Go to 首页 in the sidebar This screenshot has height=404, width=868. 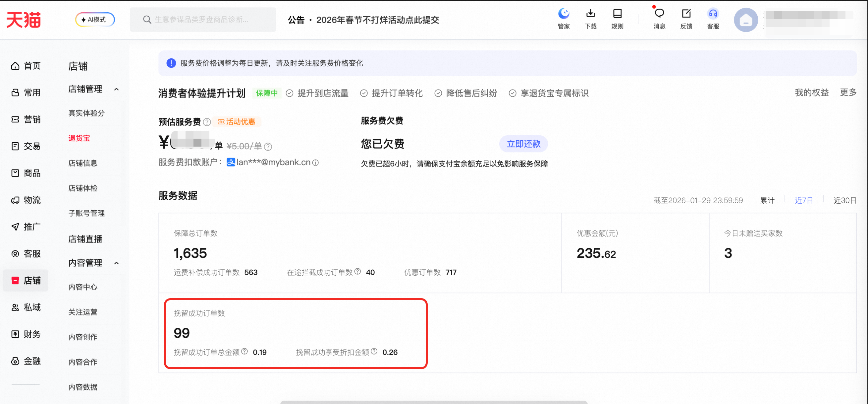click(x=26, y=66)
